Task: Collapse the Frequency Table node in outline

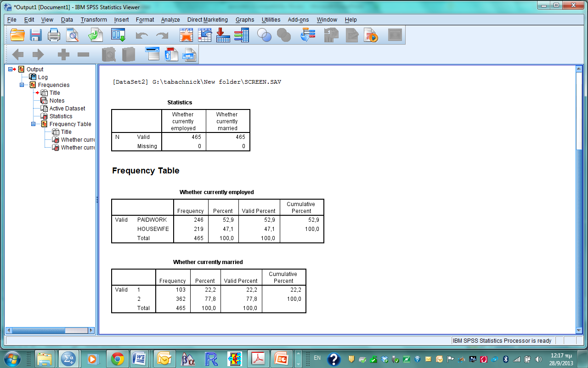Action: click(33, 124)
